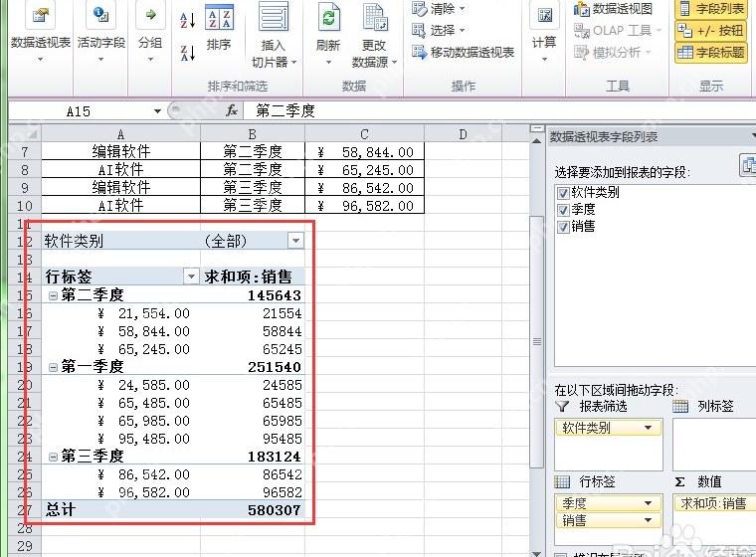Toggle the 字段列表 field list button
The image size is (756, 557).
tap(711, 9)
